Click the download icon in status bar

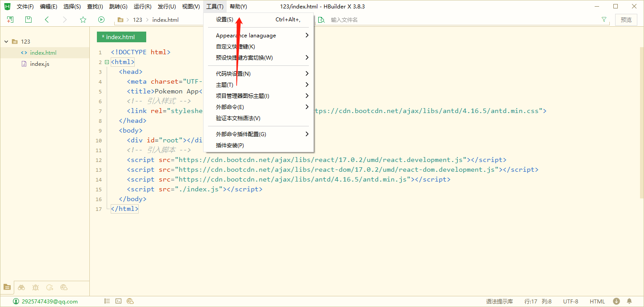[616, 301]
